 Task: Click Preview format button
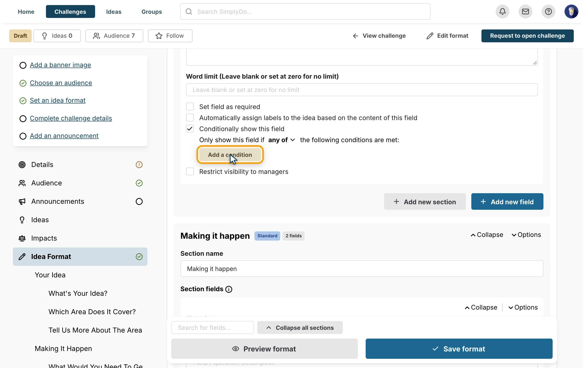click(264, 348)
